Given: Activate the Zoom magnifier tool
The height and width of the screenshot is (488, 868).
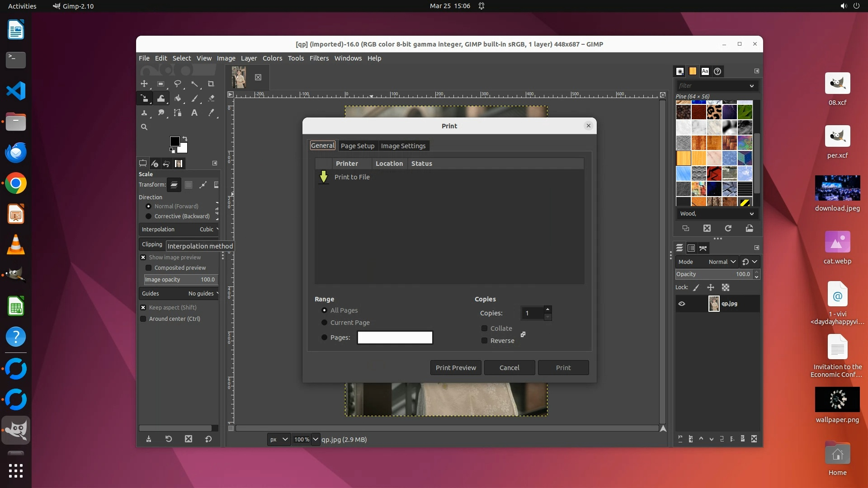Looking at the screenshot, I should (x=144, y=127).
